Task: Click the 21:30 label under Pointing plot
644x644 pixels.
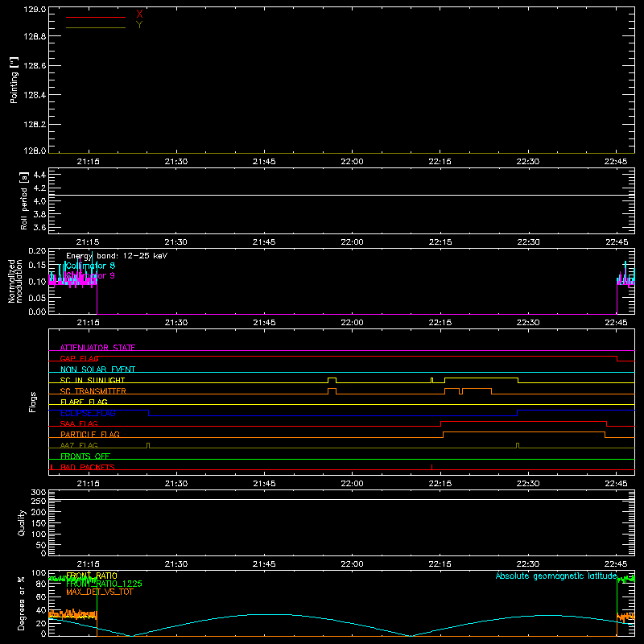Action: pyautogui.click(x=176, y=162)
